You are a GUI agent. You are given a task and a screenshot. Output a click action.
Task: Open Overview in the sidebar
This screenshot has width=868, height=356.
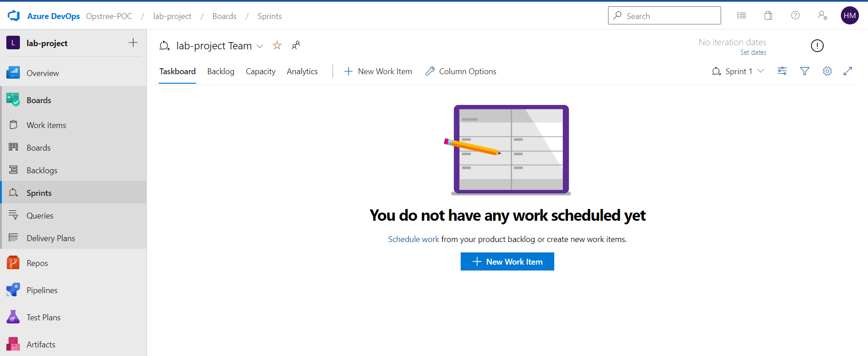(x=73, y=73)
